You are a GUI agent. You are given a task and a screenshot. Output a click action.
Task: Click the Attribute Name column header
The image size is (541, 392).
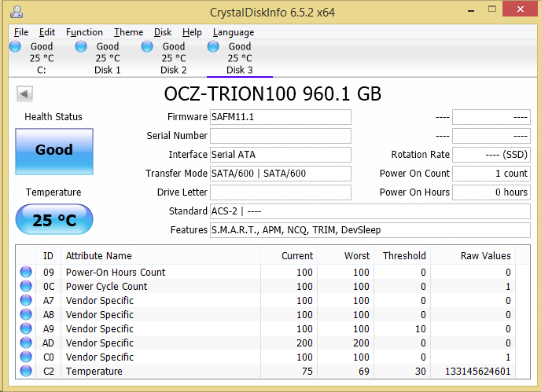[x=98, y=256]
